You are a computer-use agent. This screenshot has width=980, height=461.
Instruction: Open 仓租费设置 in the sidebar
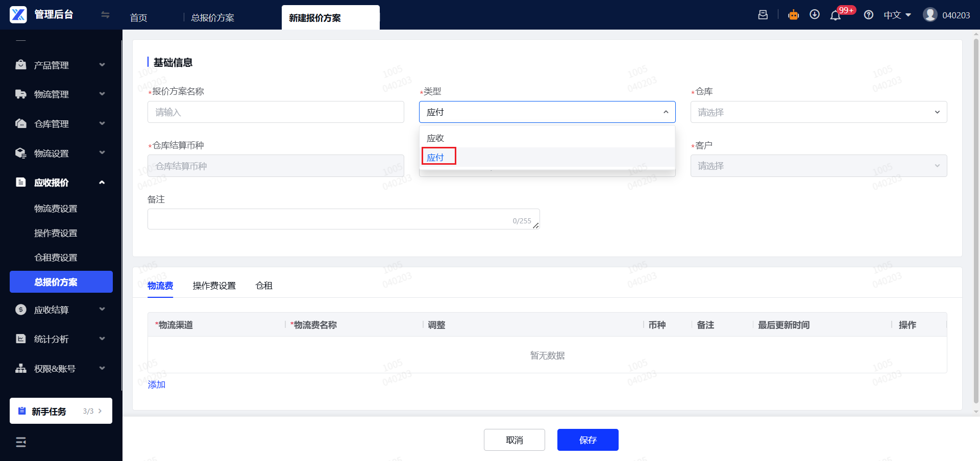(x=56, y=258)
